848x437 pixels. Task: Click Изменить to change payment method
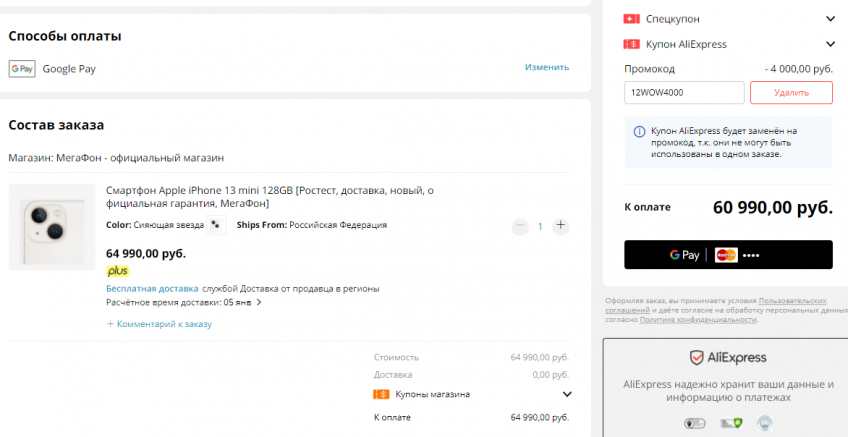[x=546, y=67]
